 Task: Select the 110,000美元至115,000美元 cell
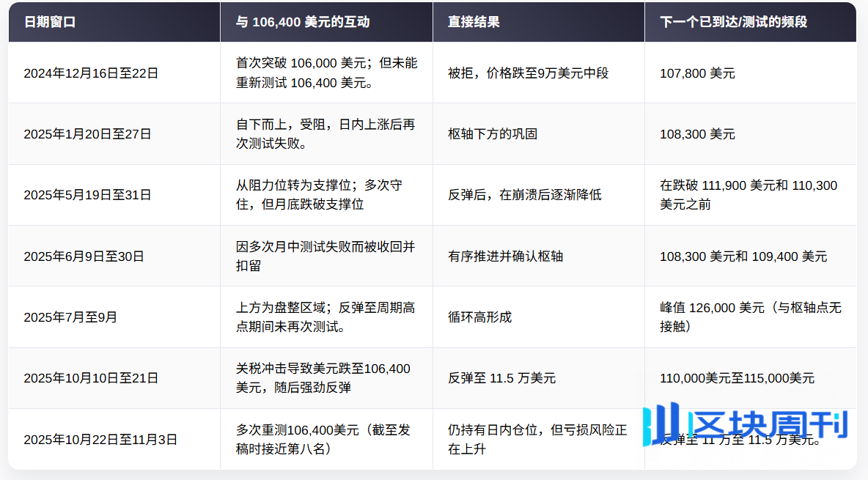coord(737,378)
